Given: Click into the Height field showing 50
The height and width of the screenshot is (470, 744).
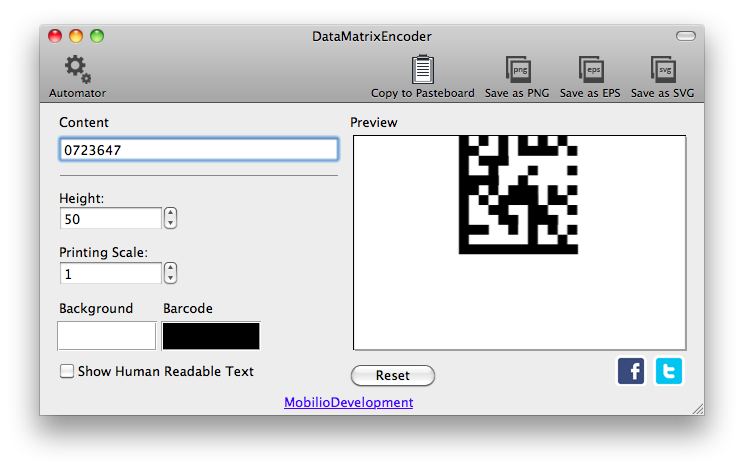Looking at the screenshot, I should coord(111,219).
